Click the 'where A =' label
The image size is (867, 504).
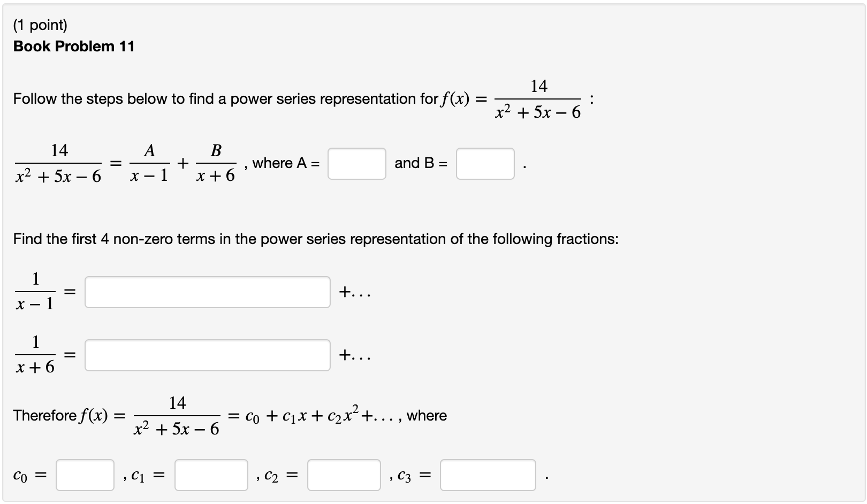(284, 163)
